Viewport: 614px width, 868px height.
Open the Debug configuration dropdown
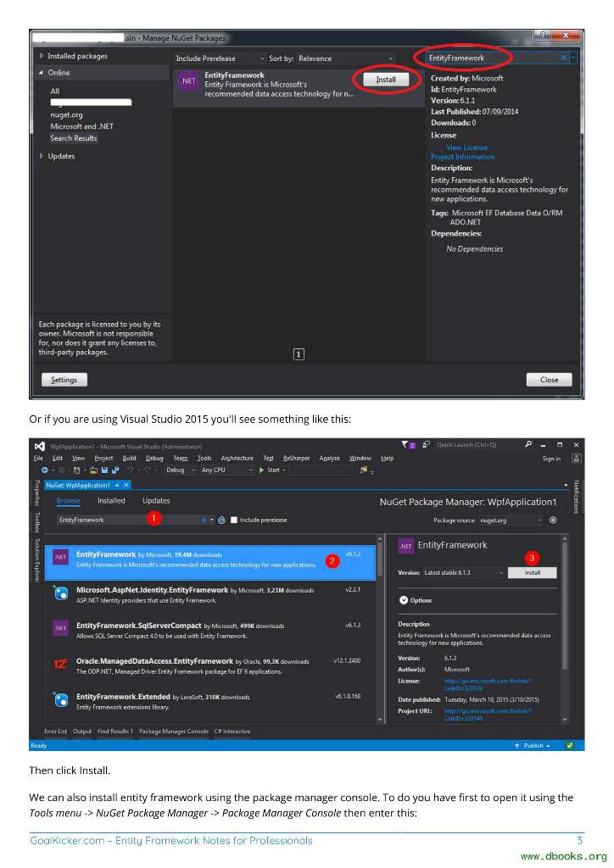tap(181, 470)
